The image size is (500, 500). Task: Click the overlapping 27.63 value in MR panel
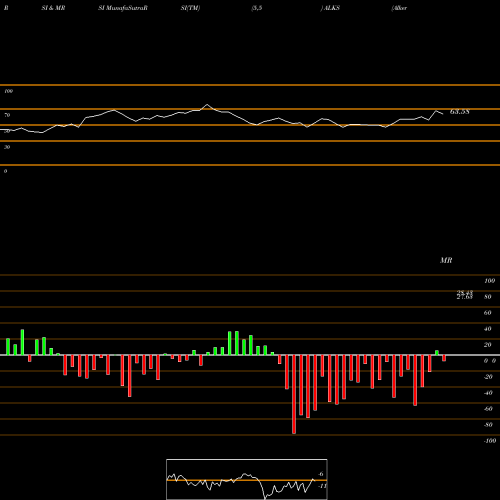[465, 297]
